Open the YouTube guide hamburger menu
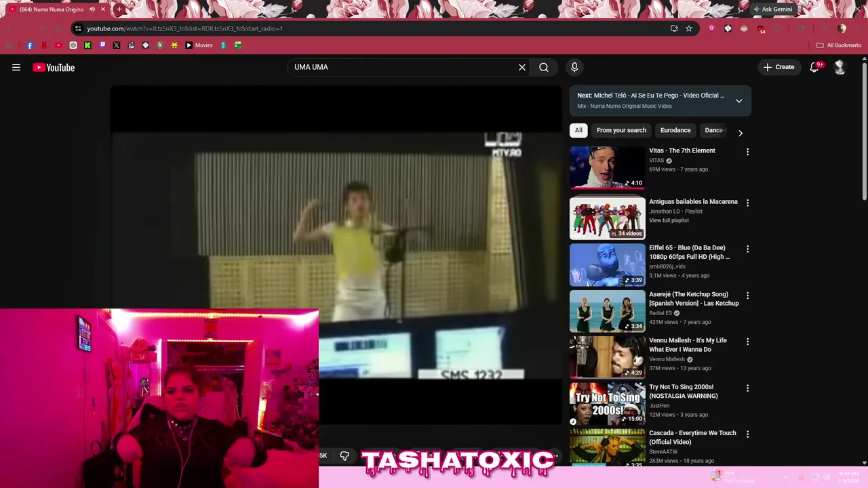The height and width of the screenshot is (488, 868). click(16, 67)
